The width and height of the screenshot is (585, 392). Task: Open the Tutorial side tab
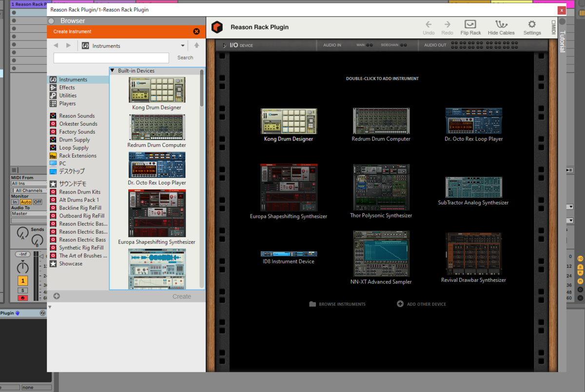(562, 41)
